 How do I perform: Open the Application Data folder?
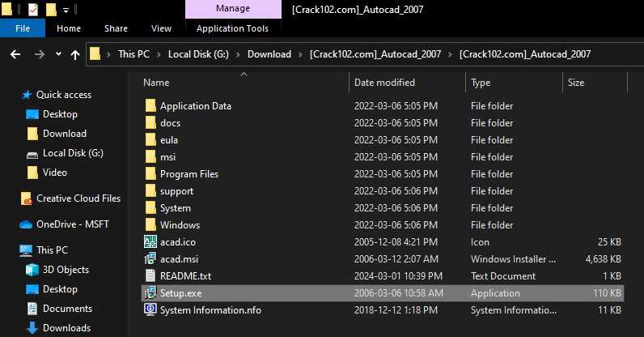click(195, 106)
